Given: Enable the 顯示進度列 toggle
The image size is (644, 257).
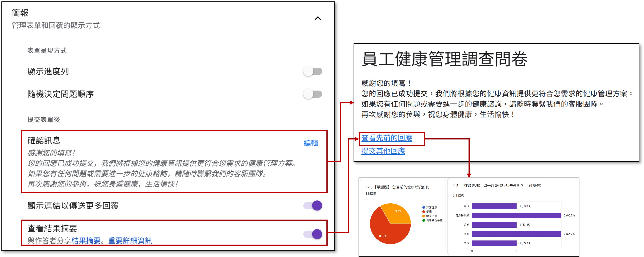Looking at the screenshot, I should pyautogui.click(x=313, y=71).
